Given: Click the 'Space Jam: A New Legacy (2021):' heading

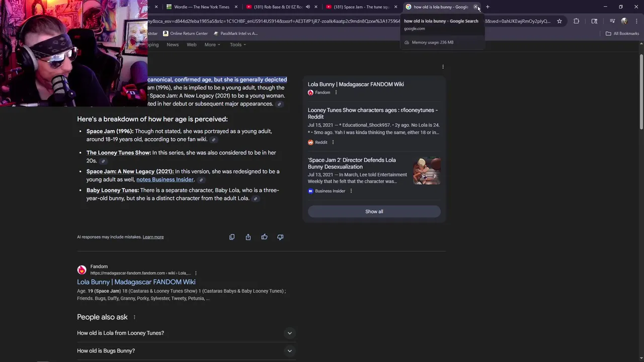Looking at the screenshot, I should point(130,171).
